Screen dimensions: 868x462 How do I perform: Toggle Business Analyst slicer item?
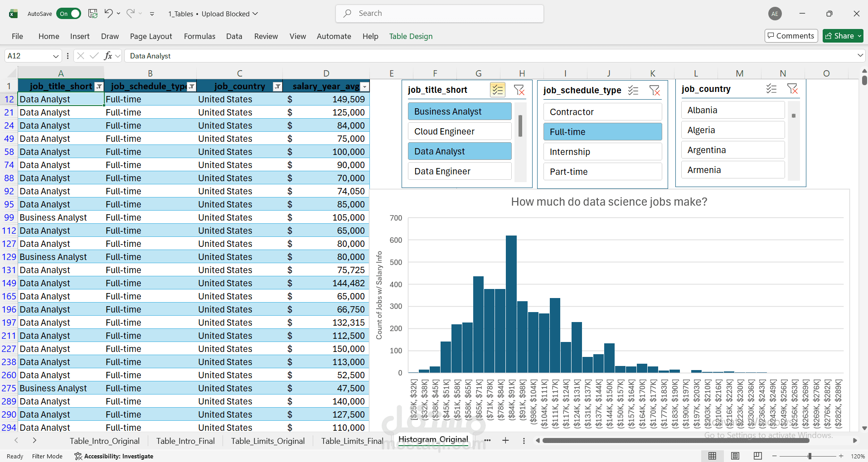(x=460, y=111)
